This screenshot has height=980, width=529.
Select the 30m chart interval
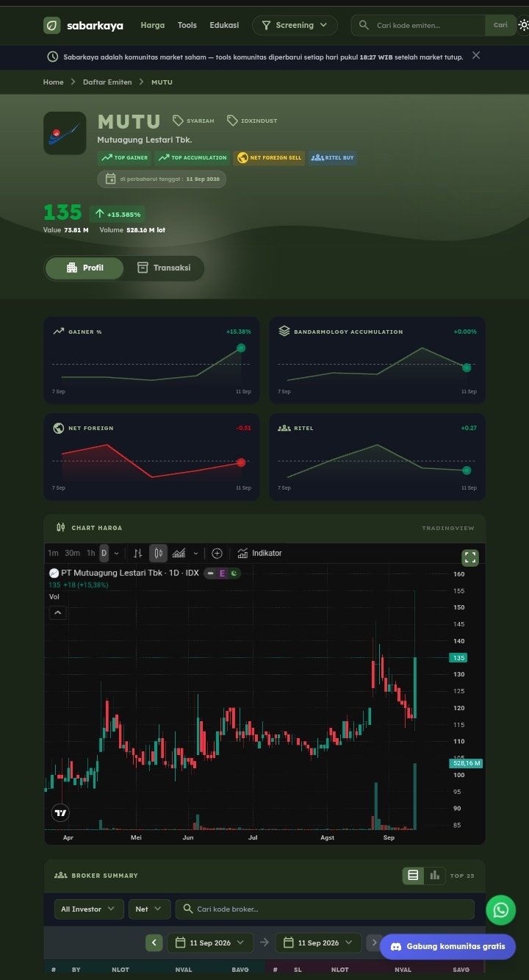(x=72, y=553)
